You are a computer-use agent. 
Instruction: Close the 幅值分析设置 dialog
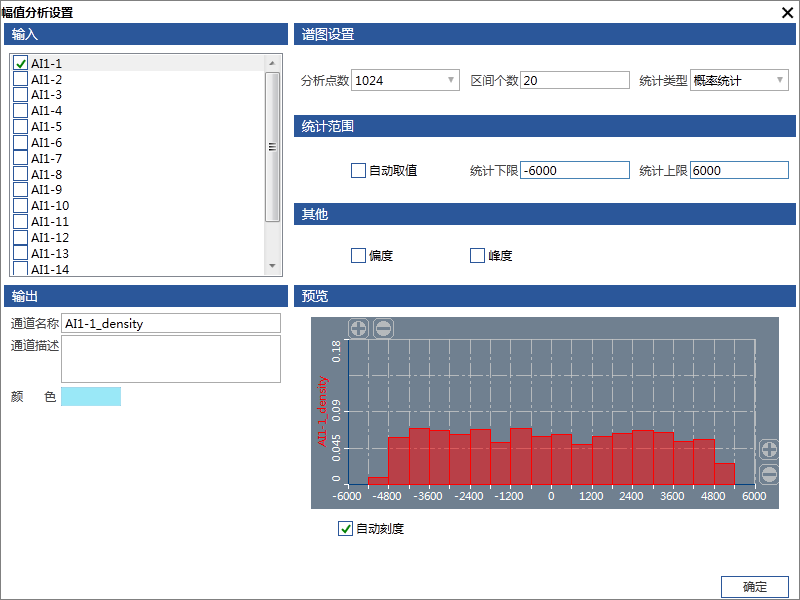[787, 12]
